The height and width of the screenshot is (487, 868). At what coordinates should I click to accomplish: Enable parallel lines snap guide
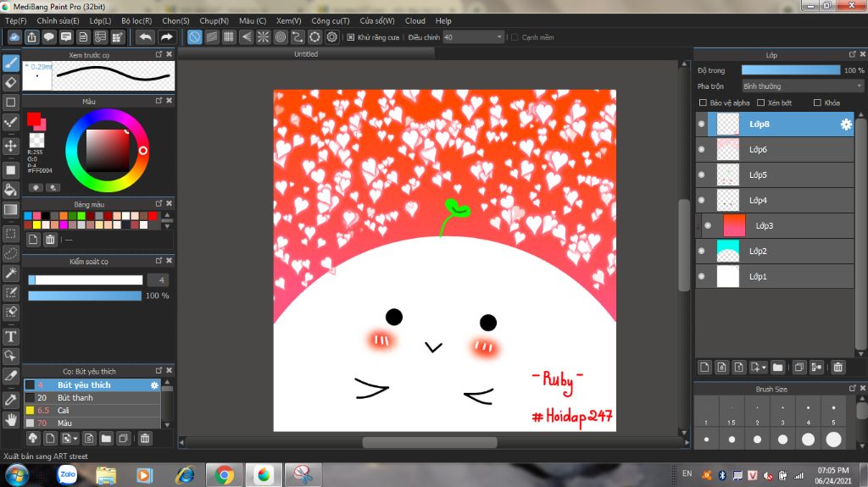211,37
